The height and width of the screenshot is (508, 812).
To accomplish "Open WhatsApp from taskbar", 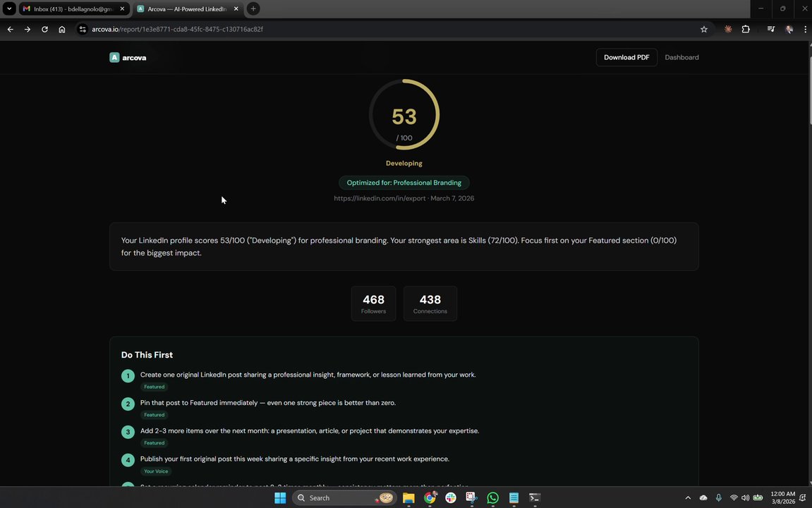I will point(492,497).
